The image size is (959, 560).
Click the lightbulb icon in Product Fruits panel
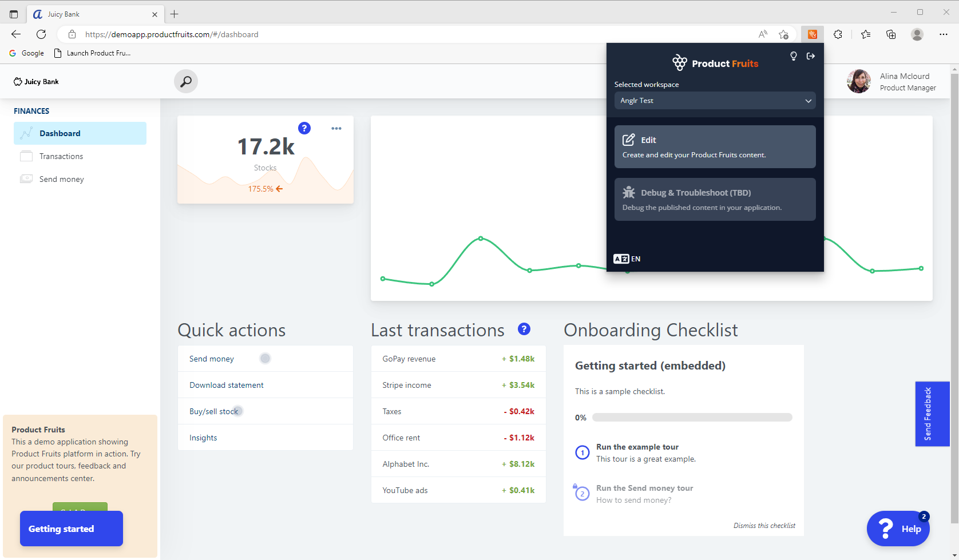tap(793, 56)
